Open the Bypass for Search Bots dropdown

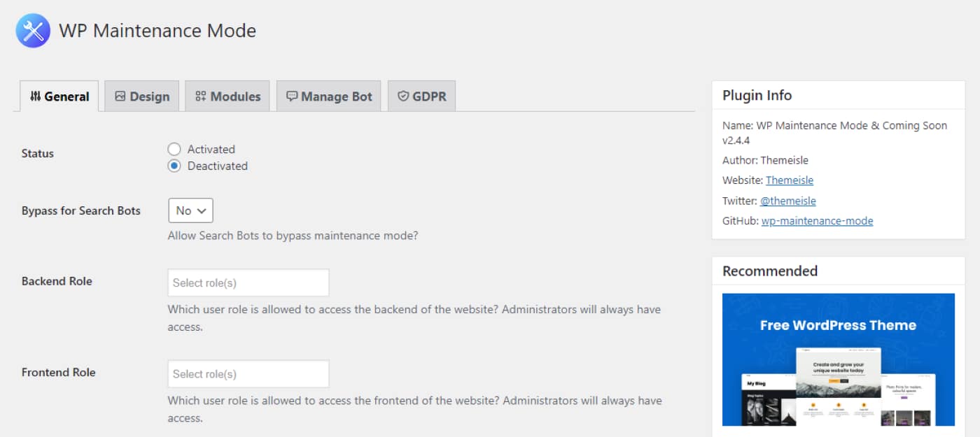[190, 210]
